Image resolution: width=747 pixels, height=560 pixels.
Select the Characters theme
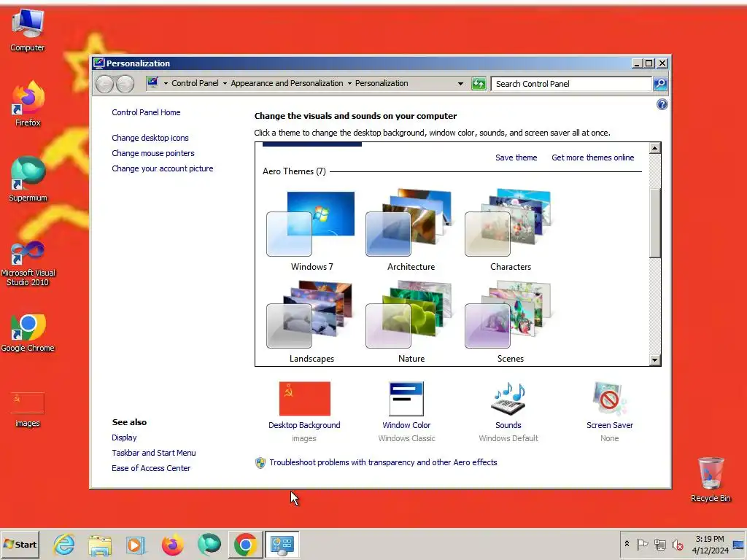[x=510, y=230]
